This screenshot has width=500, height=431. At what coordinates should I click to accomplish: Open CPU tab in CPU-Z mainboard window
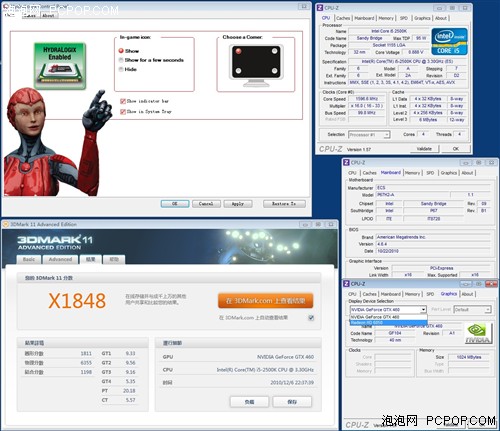353,173
